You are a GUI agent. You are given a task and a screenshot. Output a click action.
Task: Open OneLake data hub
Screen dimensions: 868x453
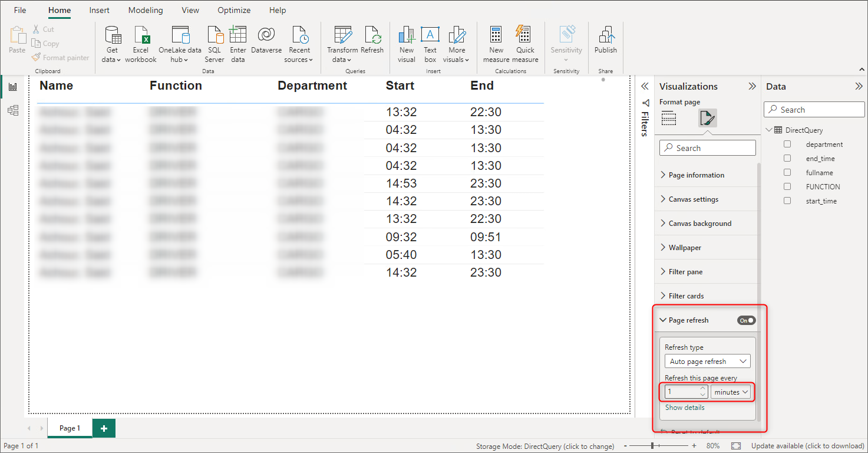tap(180, 44)
